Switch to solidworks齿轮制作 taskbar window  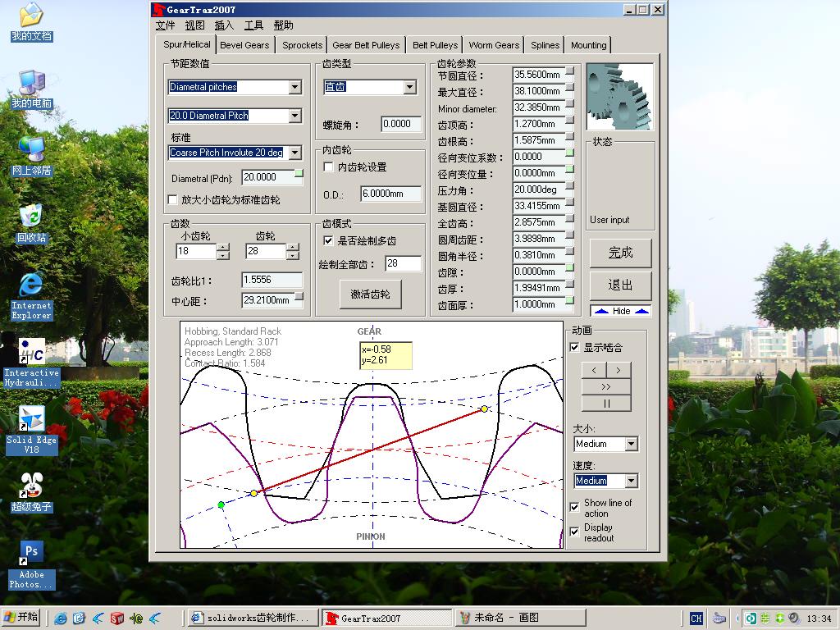tap(253, 619)
